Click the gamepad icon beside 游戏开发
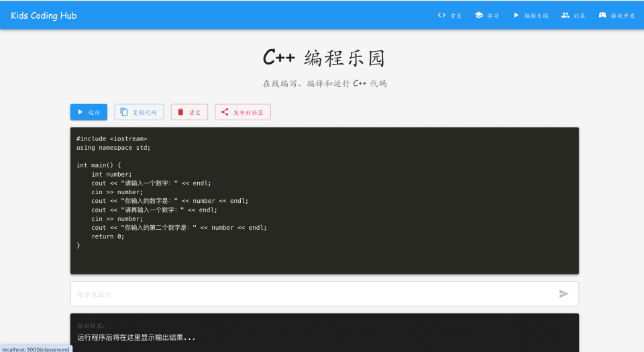 tap(602, 15)
